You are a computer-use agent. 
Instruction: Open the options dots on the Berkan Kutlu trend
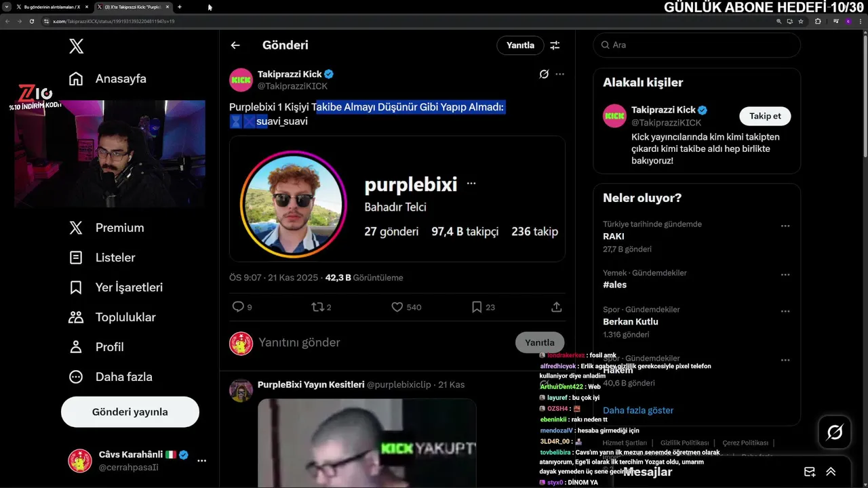[x=785, y=311]
